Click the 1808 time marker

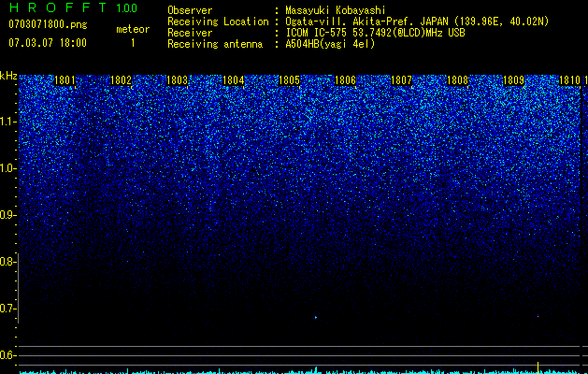click(457, 80)
